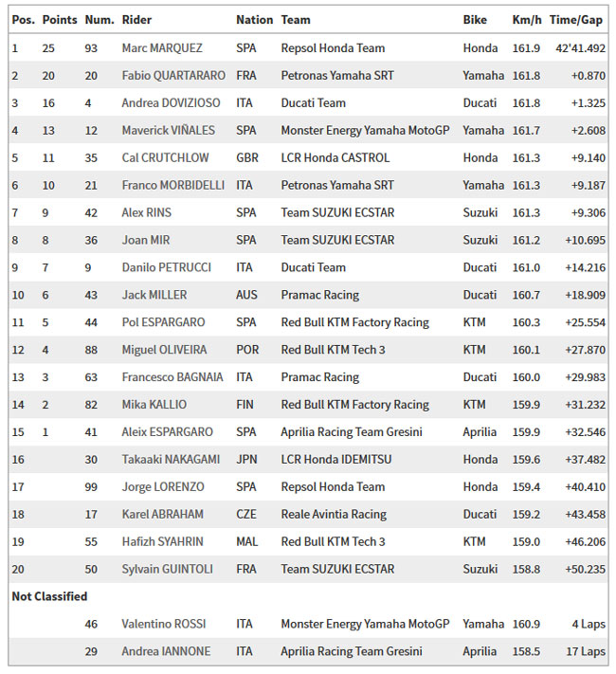Select the winning time 42'41.492
Image resolution: width=616 pixels, height=674 pixels.
pos(580,47)
